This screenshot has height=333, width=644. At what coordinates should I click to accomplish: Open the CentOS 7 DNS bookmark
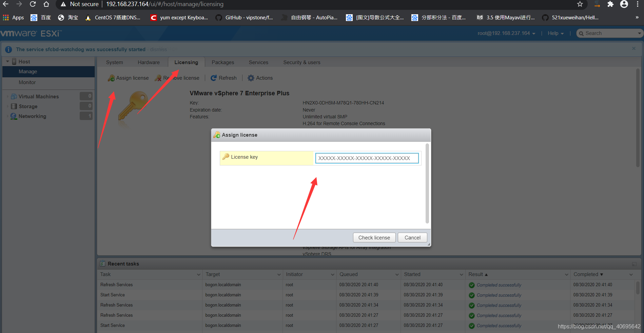[x=113, y=18]
